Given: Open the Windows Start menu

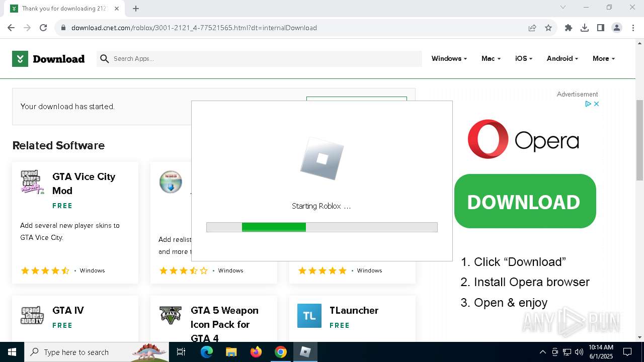Looking at the screenshot, I should pyautogui.click(x=12, y=352).
